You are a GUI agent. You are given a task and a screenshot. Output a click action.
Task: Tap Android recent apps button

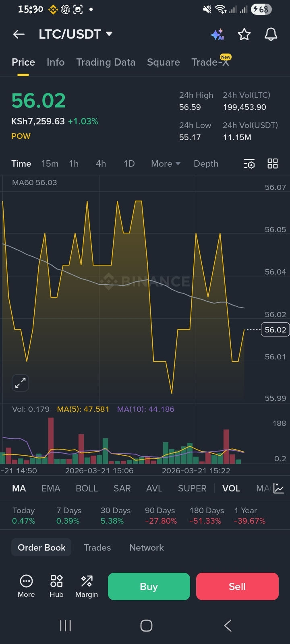(x=65, y=625)
